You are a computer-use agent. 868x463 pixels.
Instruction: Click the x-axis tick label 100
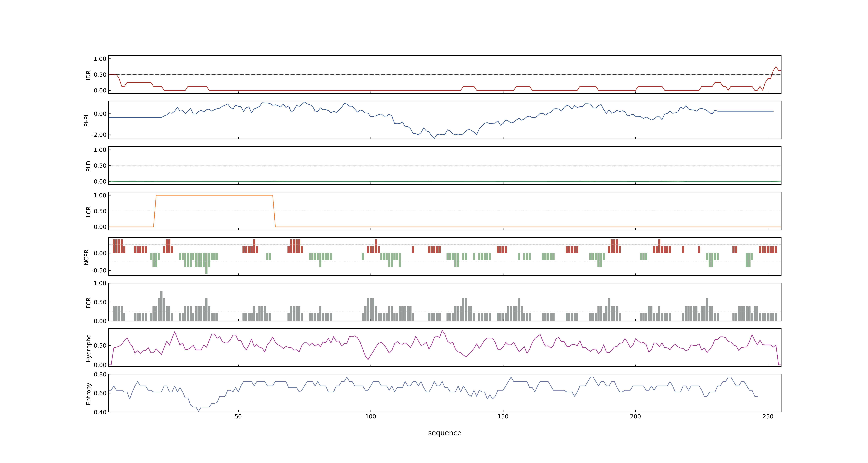[x=371, y=416]
